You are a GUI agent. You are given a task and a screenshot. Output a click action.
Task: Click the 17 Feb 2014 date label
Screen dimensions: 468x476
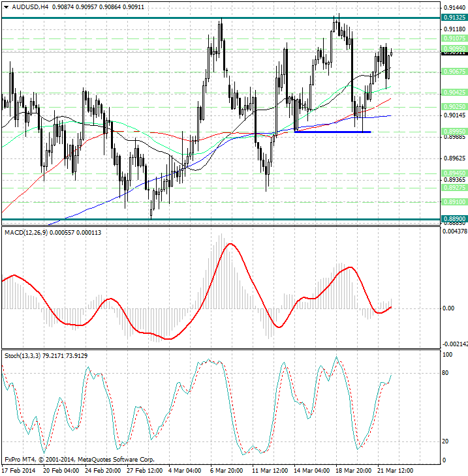point(18,470)
